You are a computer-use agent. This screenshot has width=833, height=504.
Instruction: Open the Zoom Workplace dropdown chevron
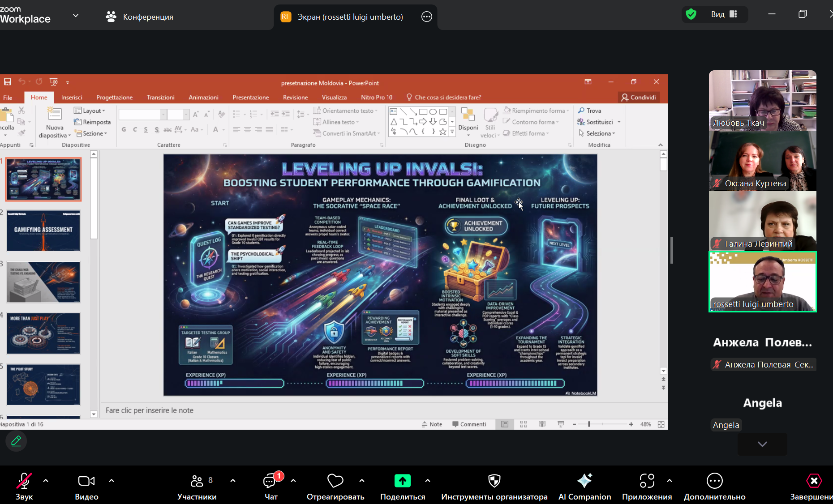(x=76, y=16)
